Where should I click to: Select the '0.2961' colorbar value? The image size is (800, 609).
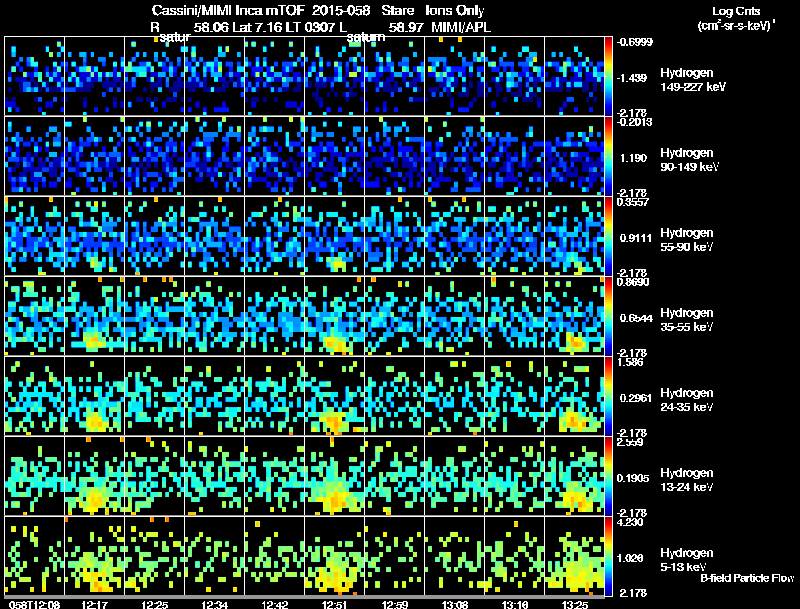(x=635, y=398)
